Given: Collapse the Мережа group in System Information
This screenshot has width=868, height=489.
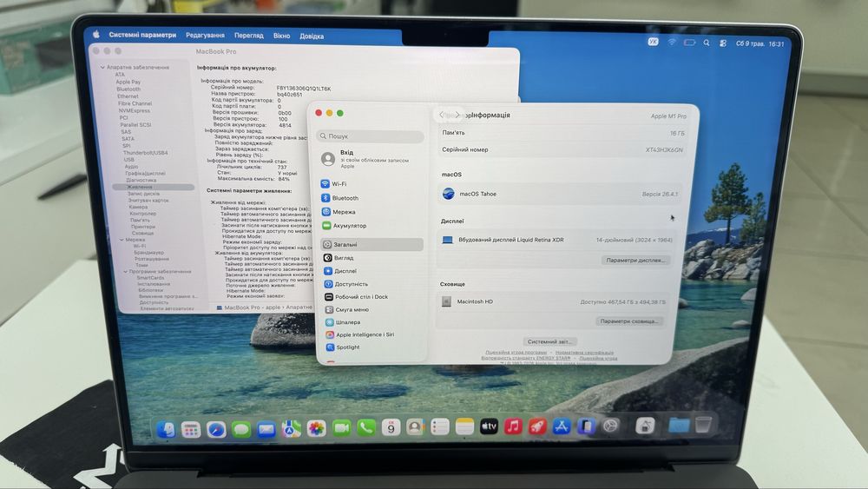Looking at the screenshot, I should click(122, 240).
